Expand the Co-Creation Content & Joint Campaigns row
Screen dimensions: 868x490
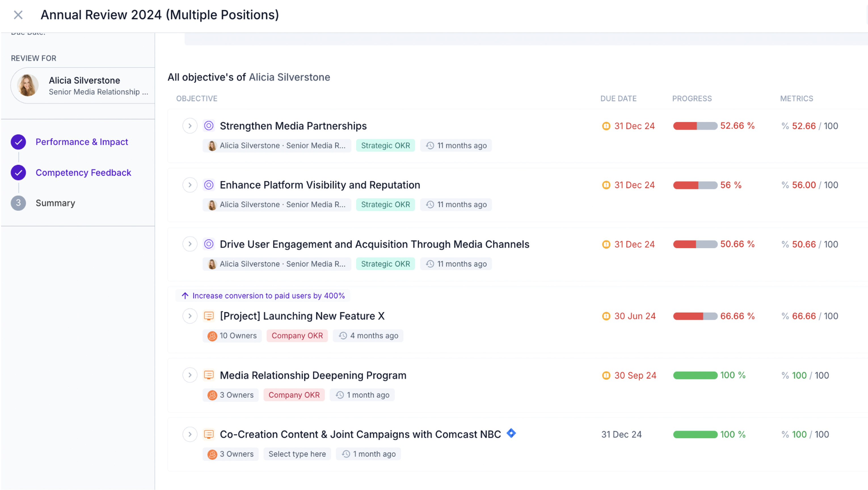click(190, 434)
